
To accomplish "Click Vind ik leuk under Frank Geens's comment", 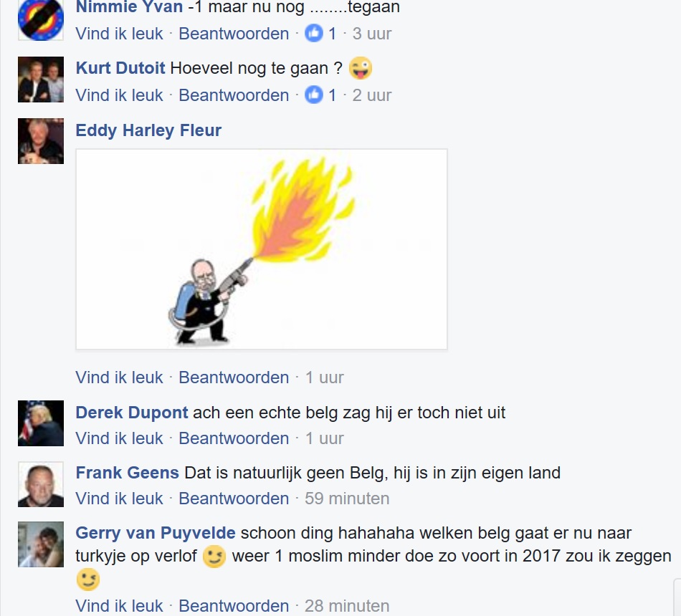I will point(120,499).
